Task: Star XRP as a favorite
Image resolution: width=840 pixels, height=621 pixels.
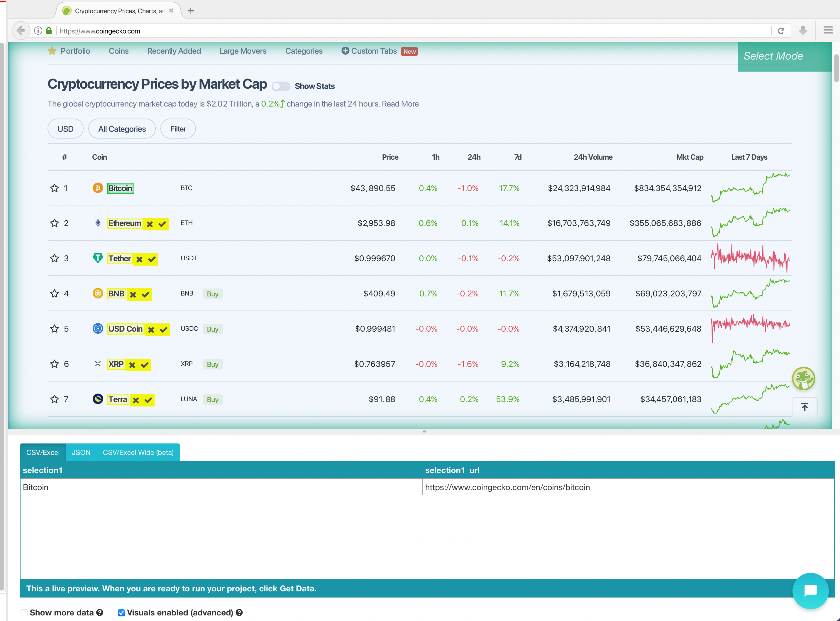Action: (55, 364)
